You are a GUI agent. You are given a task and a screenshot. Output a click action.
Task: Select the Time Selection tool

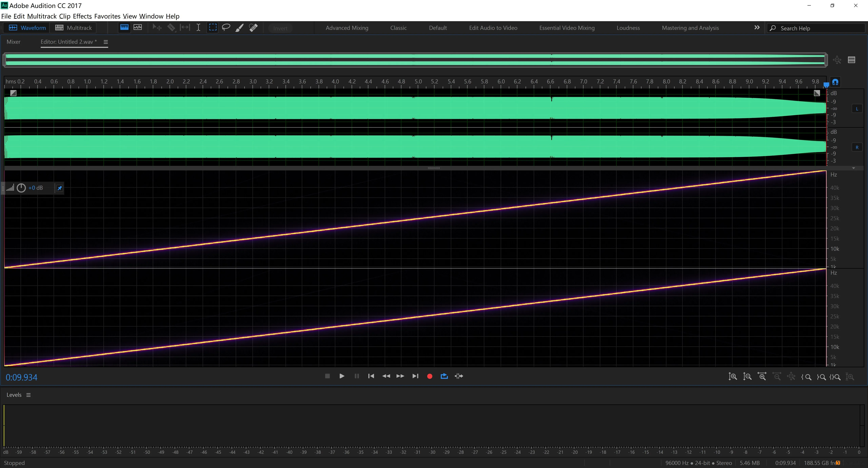[199, 28]
